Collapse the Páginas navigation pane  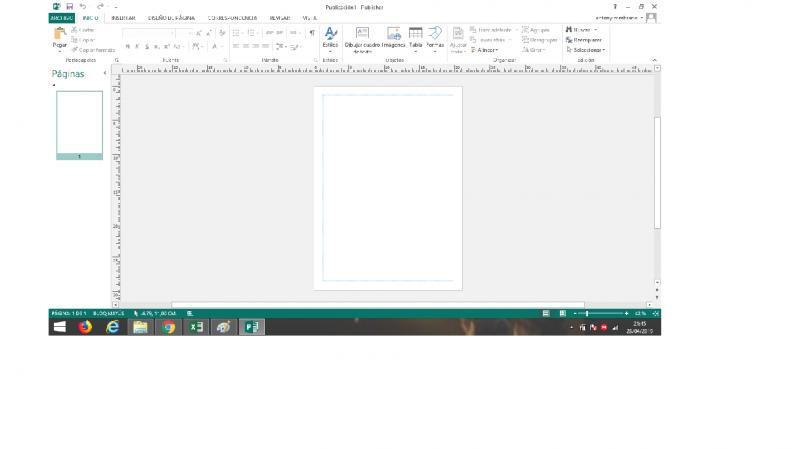pyautogui.click(x=105, y=73)
